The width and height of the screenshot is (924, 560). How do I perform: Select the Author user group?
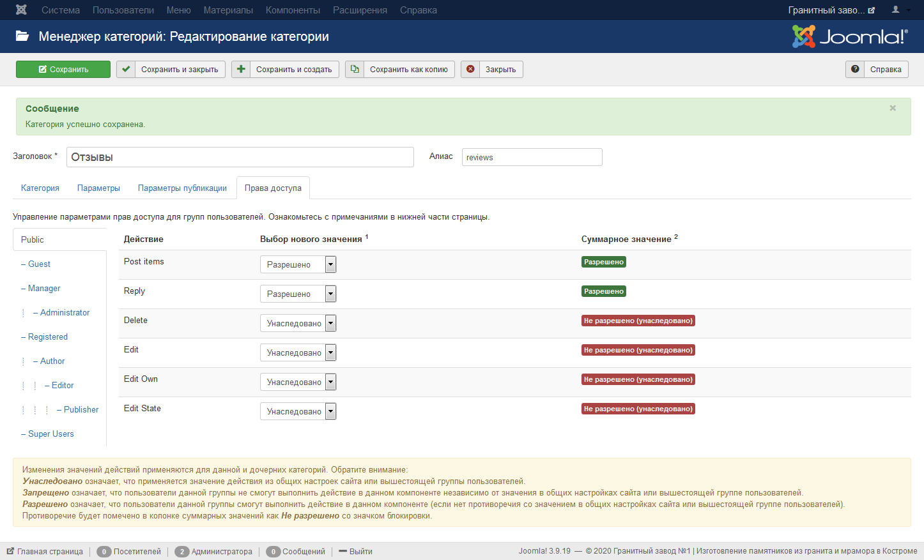pos(49,361)
